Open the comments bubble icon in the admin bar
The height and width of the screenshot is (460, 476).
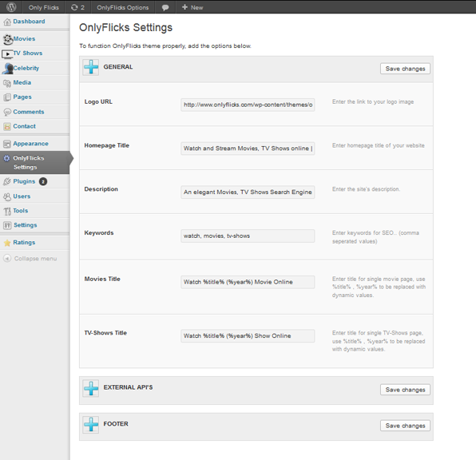[165, 8]
